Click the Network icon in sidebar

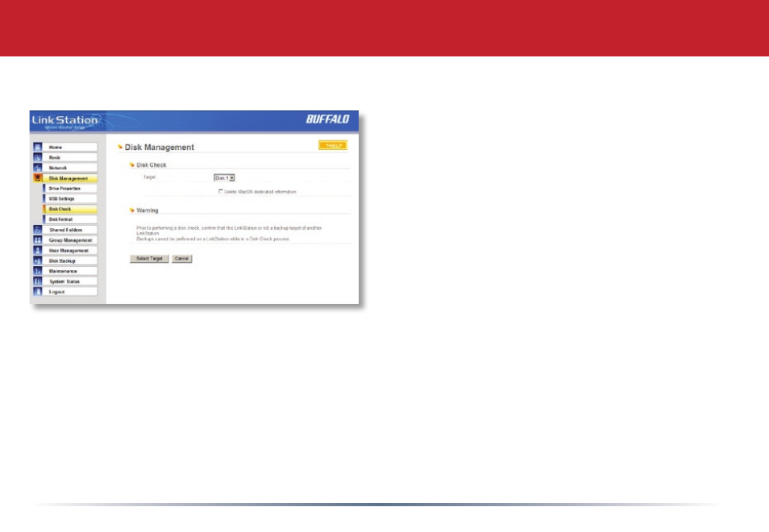coord(37,167)
